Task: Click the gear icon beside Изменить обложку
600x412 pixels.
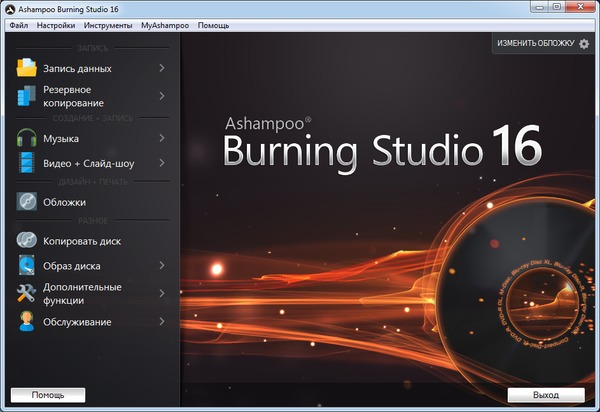Action: [585, 44]
